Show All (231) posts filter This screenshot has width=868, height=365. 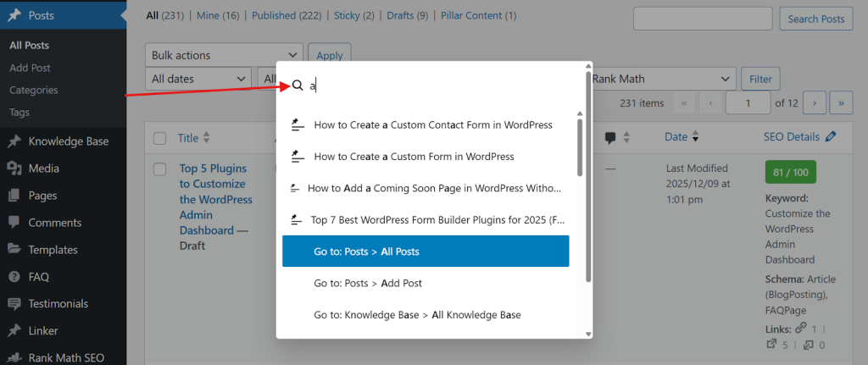[x=165, y=15]
